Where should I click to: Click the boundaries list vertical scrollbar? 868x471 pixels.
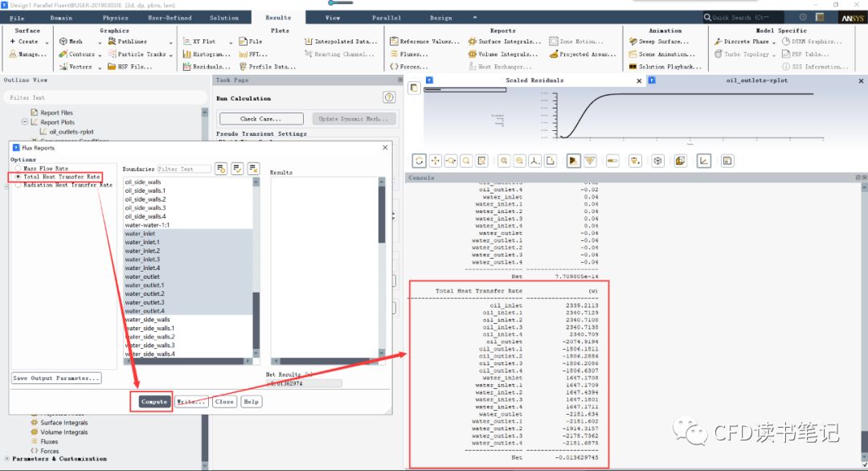click(256, 268)
